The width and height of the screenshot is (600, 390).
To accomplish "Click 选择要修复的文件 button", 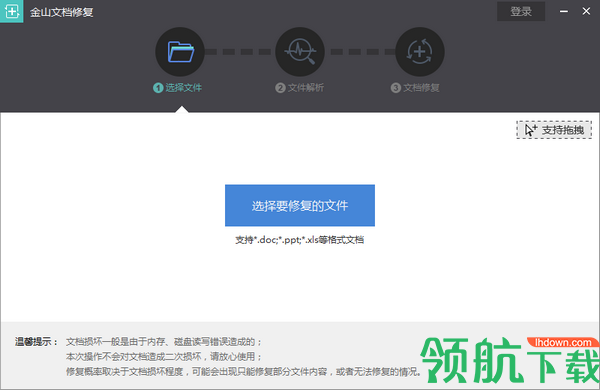I will (x=300, y=206).
